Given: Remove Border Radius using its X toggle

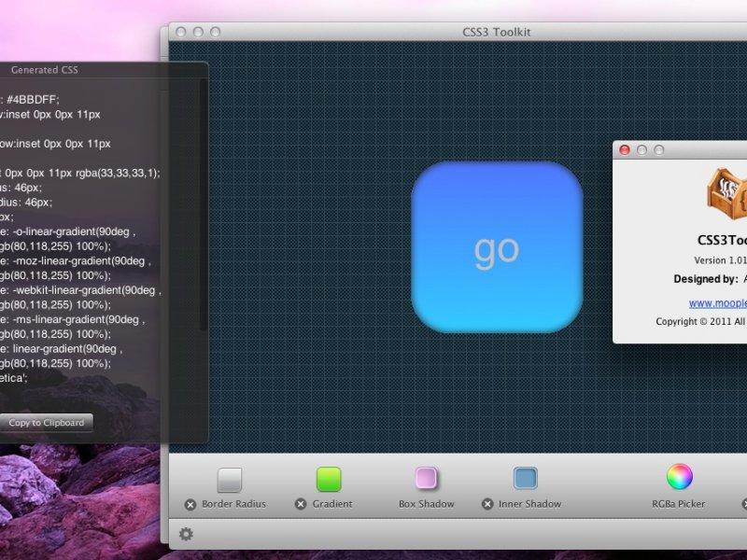Looking at the screenshot, I should click(x=190, y=504).
